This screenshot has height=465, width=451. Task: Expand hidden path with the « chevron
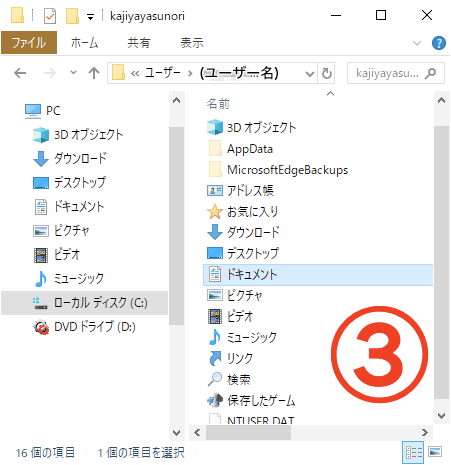(135, 73)
